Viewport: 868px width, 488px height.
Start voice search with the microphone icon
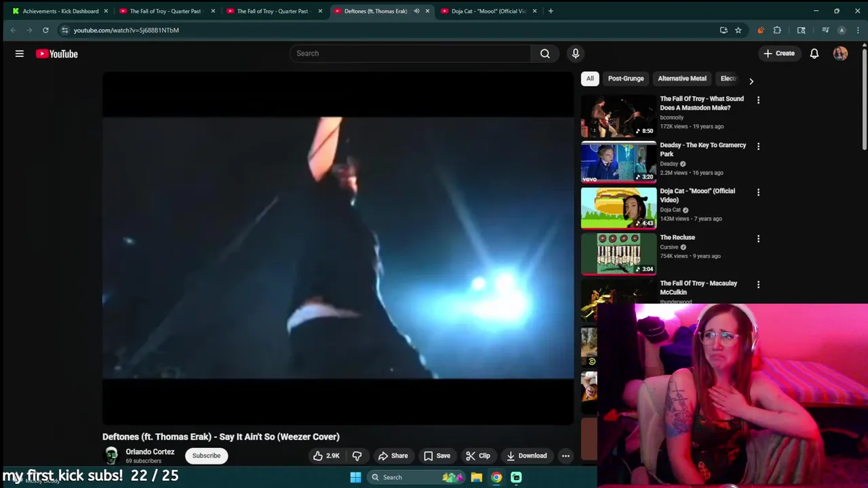[576, 54]
